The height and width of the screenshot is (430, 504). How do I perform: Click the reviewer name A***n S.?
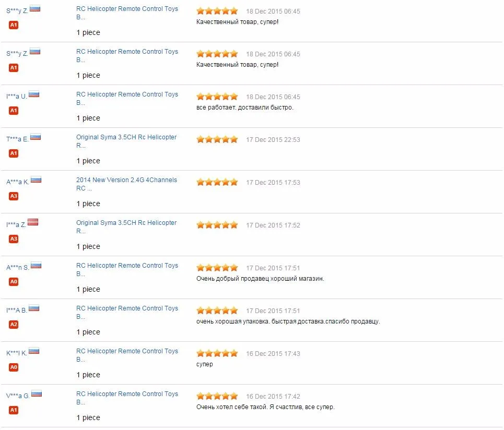[18, 268]
